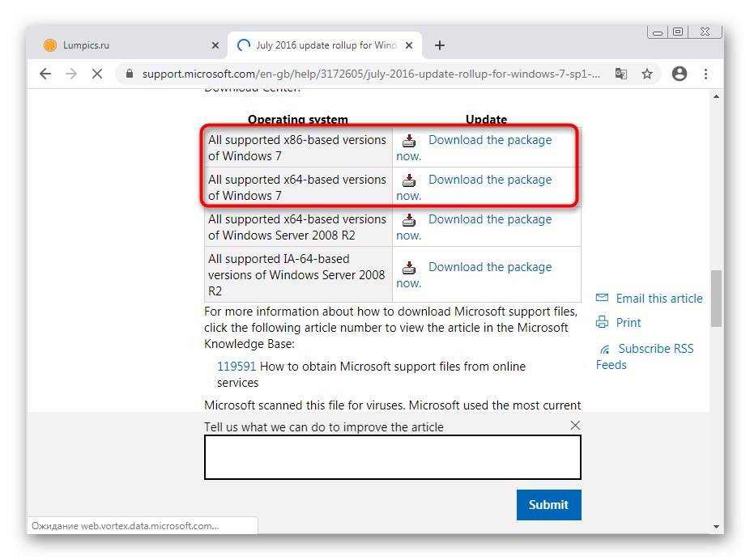Click download icon for x86 Windows 7

point(409,141)
